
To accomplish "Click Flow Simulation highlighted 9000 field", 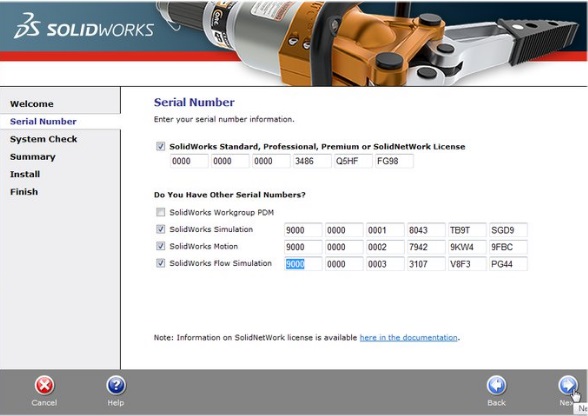I will coord(303,264).
